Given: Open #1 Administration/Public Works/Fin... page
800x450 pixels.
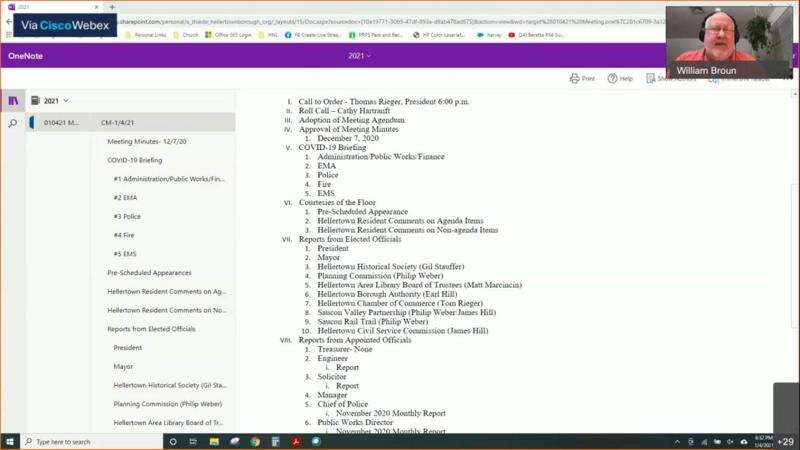Looking at the screenshot, I should 169,179.
